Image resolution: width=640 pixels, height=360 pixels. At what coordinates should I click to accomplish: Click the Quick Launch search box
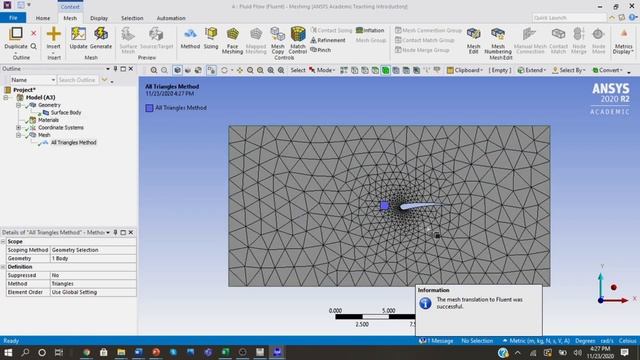point(569,18)
